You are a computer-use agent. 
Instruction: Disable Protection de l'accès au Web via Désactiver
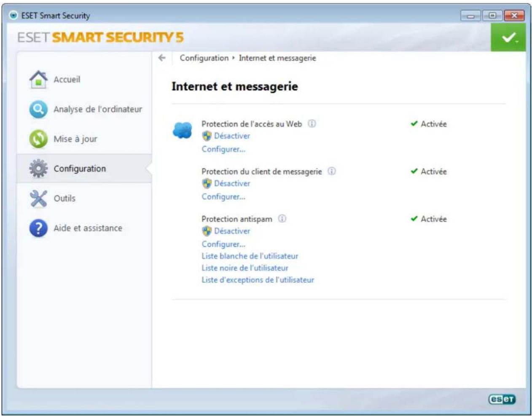click(x=232, y=136)
